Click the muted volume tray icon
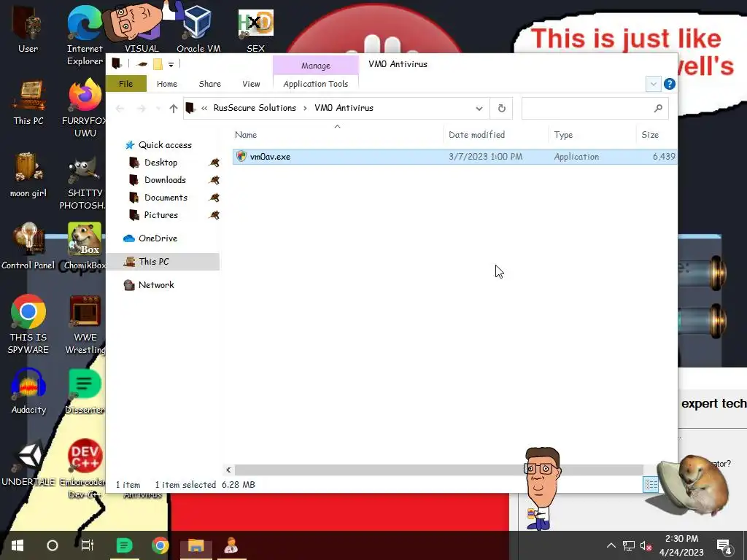The image size is (747, 560). [646, 545]
